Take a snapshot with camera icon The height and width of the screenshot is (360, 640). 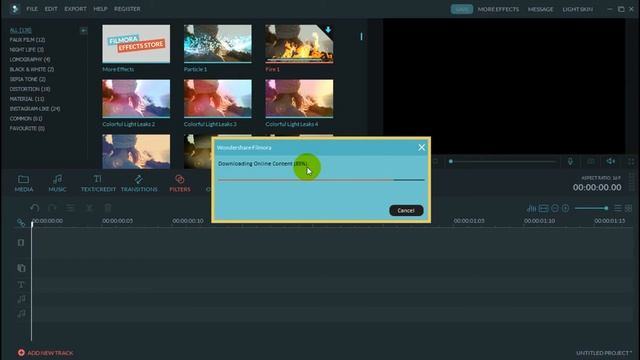pyautogui.click(x=591, y=162)
